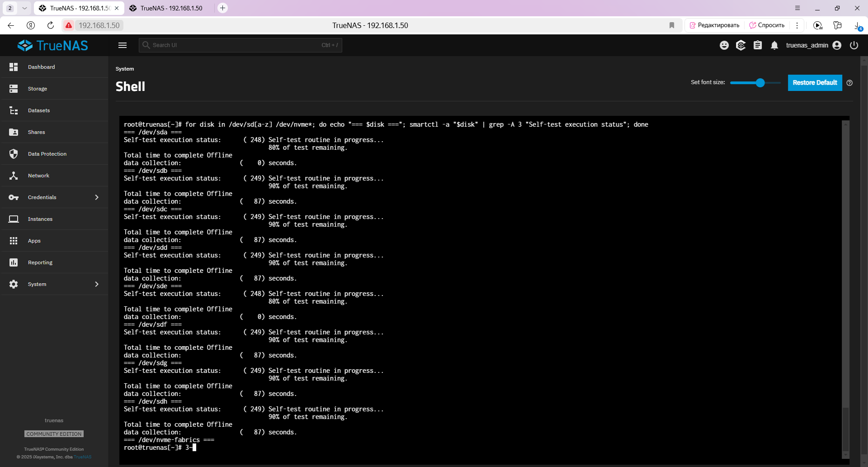Select Dashboard menu item
The image size is (868, 467).
(54, 67)
